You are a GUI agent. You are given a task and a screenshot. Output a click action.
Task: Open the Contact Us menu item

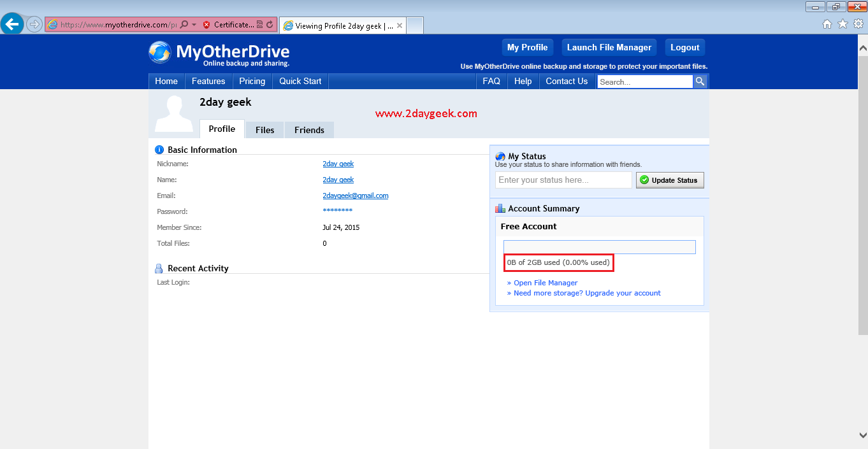[x=567, y=81]
